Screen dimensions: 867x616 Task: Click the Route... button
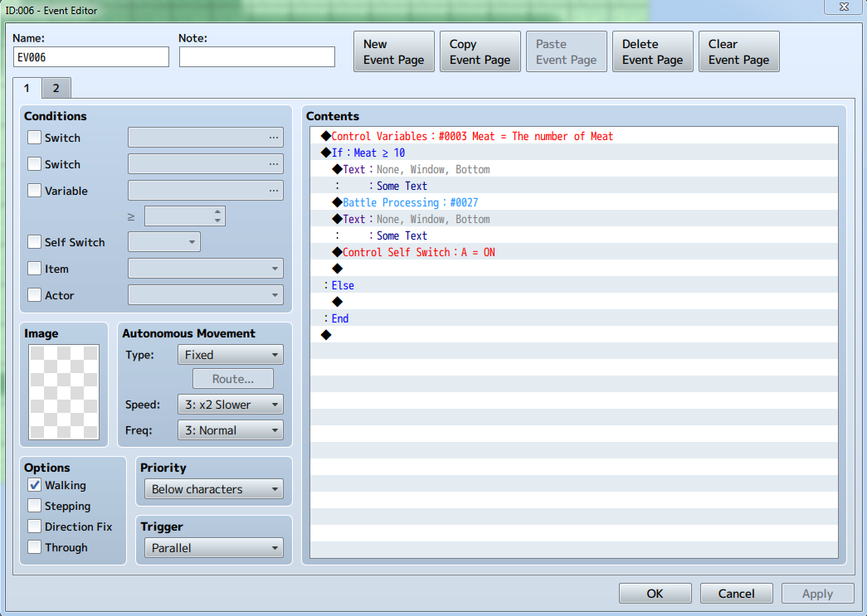(233, 379)
